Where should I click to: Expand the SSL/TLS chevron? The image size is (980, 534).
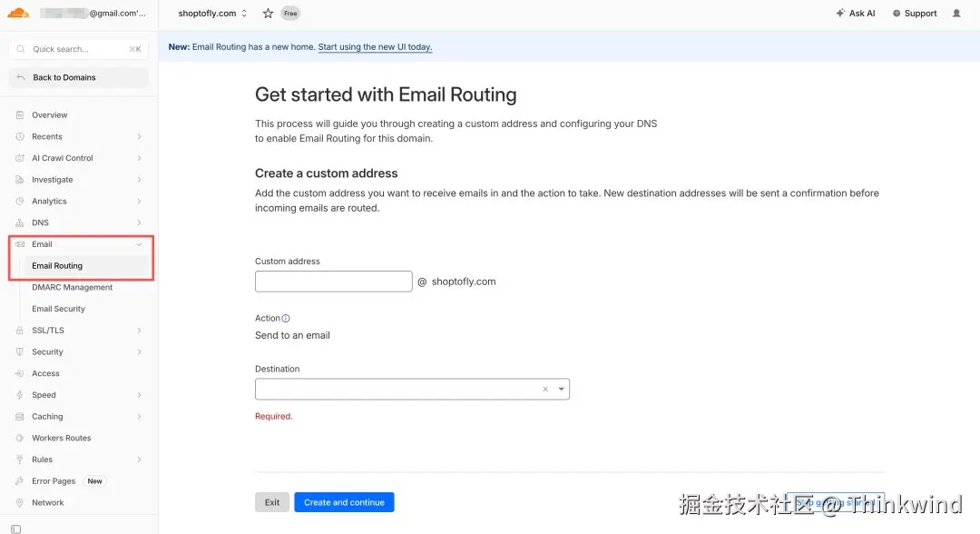point(139,331)
